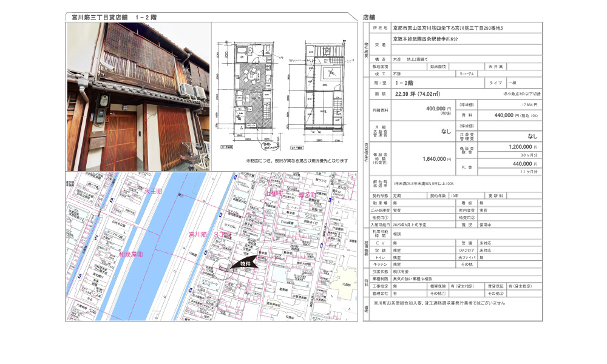
Task: Click the 和泉屋町 label on the map
Action: pyautogui.click(x=131, y=254)
